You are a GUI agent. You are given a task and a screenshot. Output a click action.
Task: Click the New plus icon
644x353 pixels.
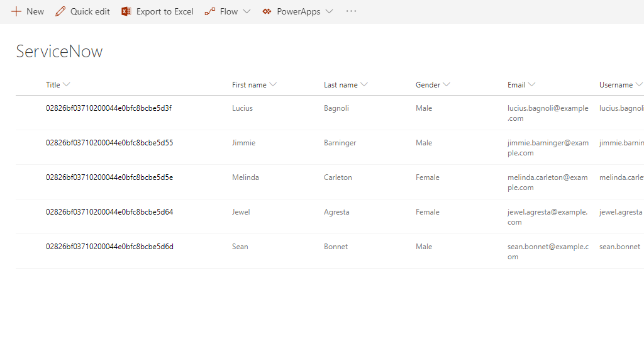point(16,12)
